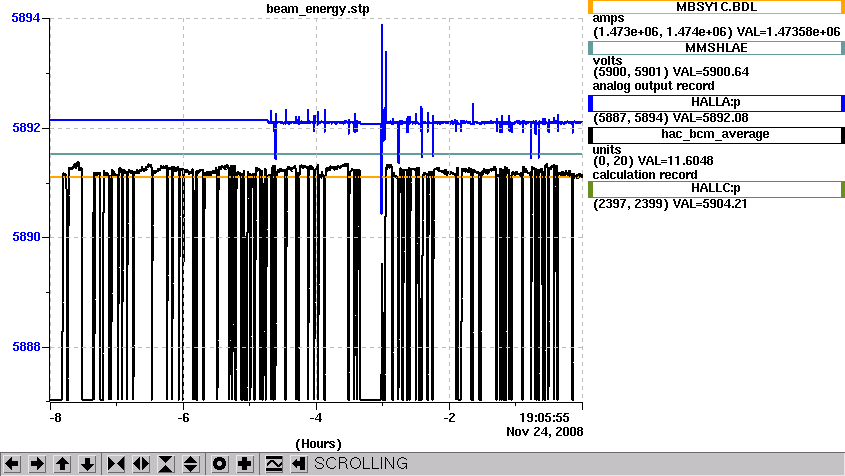
Task: Shift the plot up with up arrow
Action: point(63,464)
